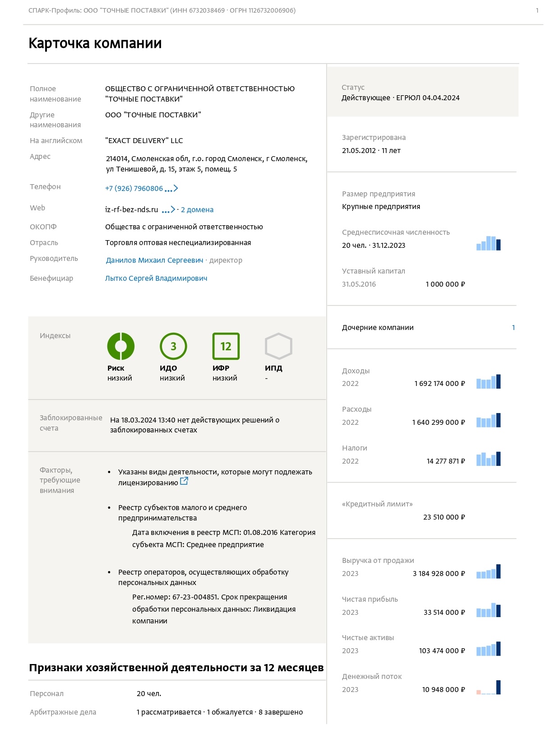Click the website iz-rf-bez-nds.ru
Image resolution: width=560 pixels, height=734 pixels.
[132, 210]
